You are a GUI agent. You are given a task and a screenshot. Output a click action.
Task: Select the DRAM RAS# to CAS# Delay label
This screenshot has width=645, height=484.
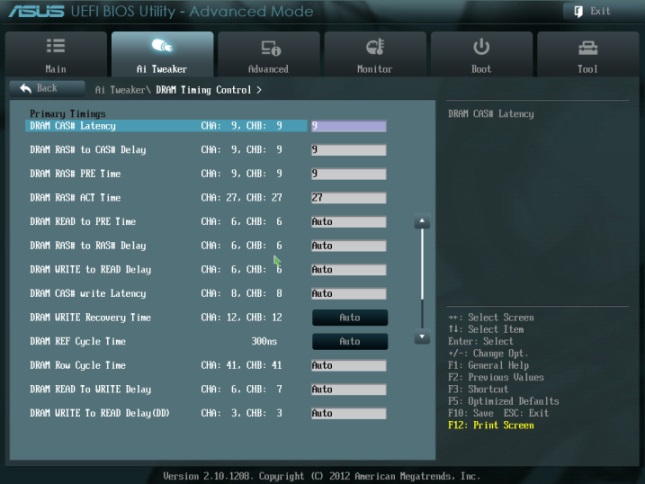tap(88, 150)
